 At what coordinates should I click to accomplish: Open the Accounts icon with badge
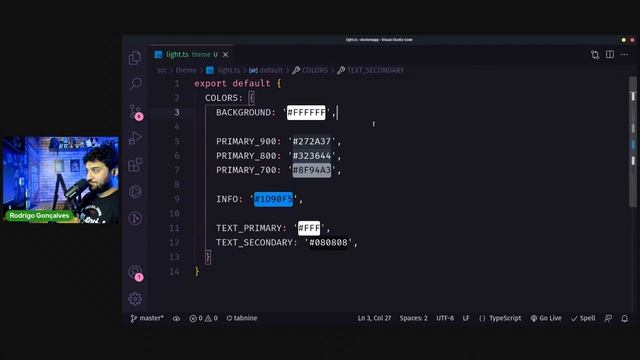(x=136, y=273)
